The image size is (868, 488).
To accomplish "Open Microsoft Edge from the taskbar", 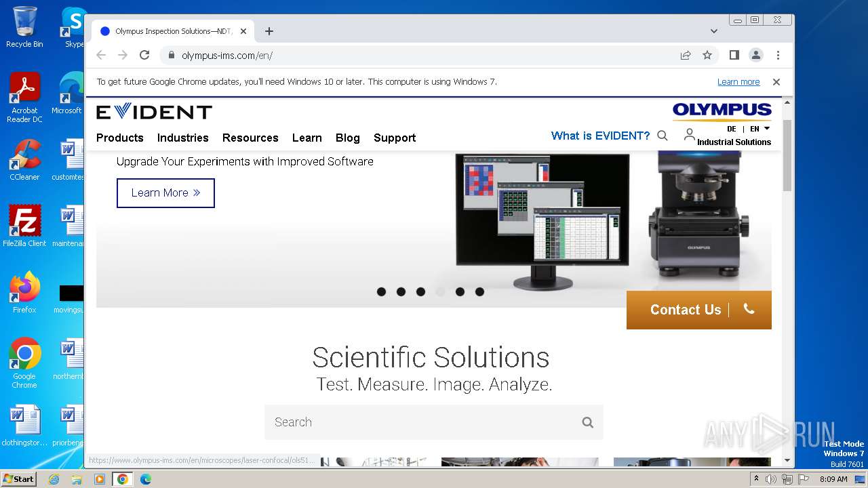I will (x=146, y=479).
